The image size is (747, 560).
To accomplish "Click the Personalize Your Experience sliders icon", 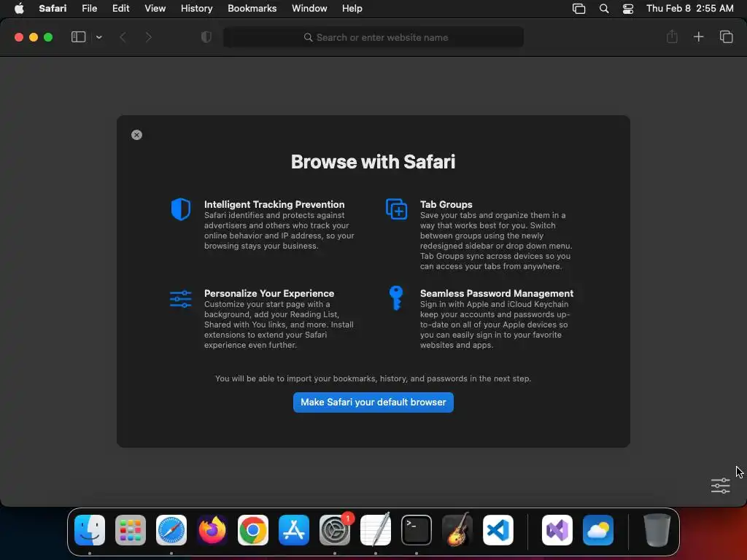I will pos(181,299).
